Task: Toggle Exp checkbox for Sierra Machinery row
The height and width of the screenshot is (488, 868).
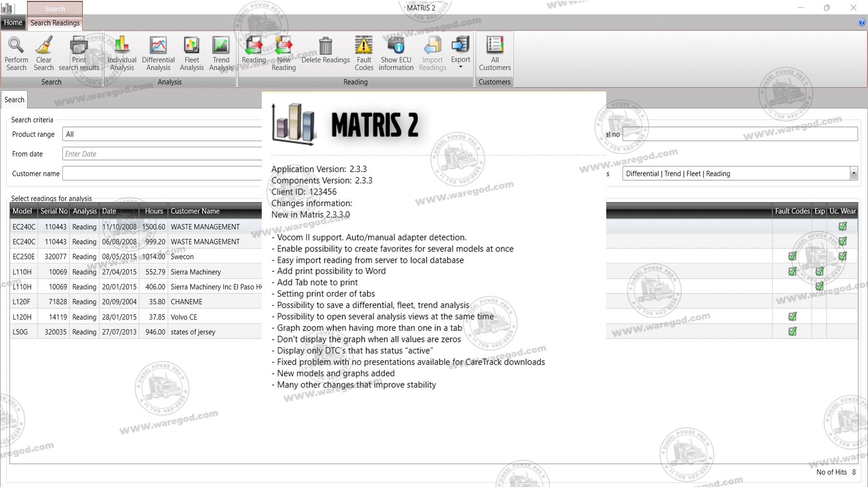Action: pos(819,272)
